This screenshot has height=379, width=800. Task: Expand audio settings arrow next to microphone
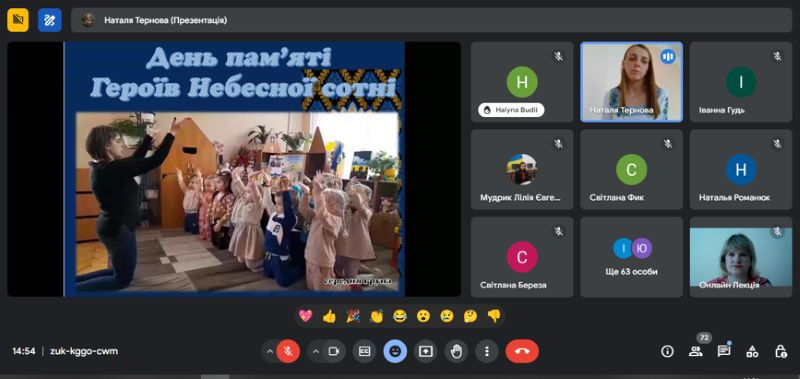pyautogui.click(x=269, y=351)
